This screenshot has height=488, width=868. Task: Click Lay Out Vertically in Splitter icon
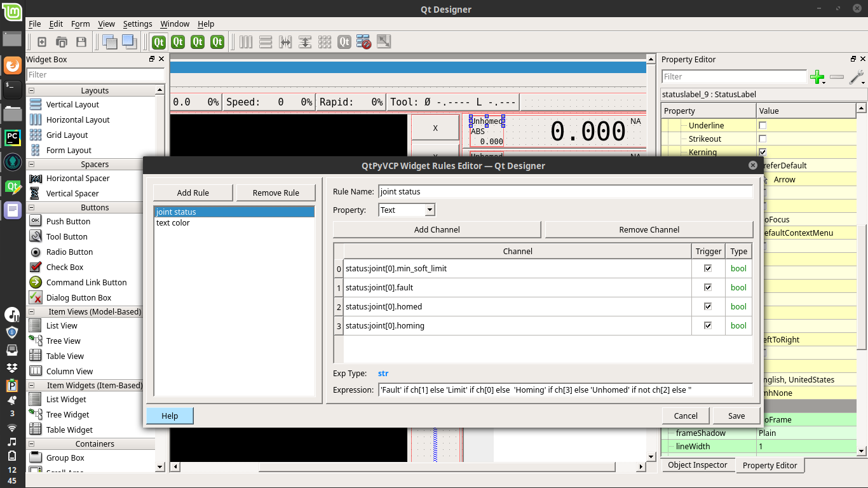point(305,42)
